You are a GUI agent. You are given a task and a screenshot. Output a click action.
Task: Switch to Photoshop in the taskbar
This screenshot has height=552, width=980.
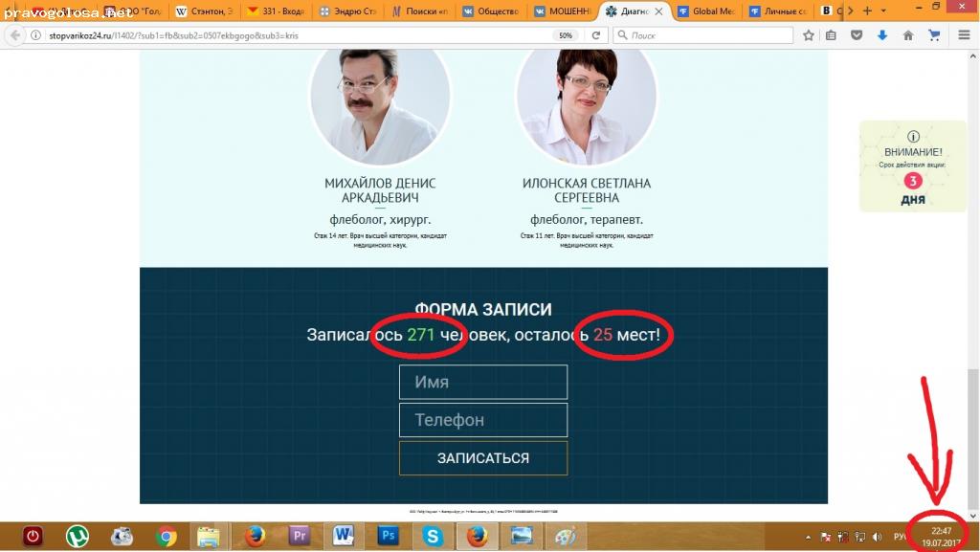pos(388,537)
